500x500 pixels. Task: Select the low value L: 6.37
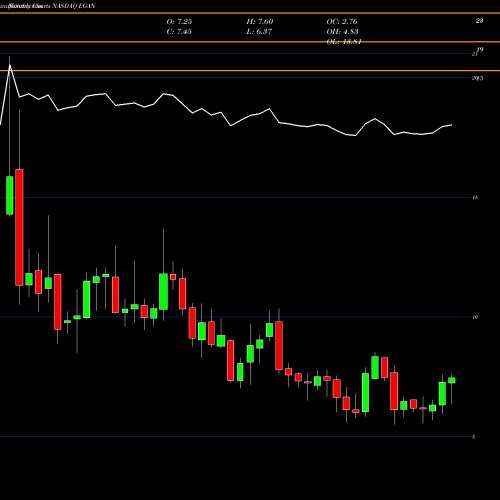259,32
